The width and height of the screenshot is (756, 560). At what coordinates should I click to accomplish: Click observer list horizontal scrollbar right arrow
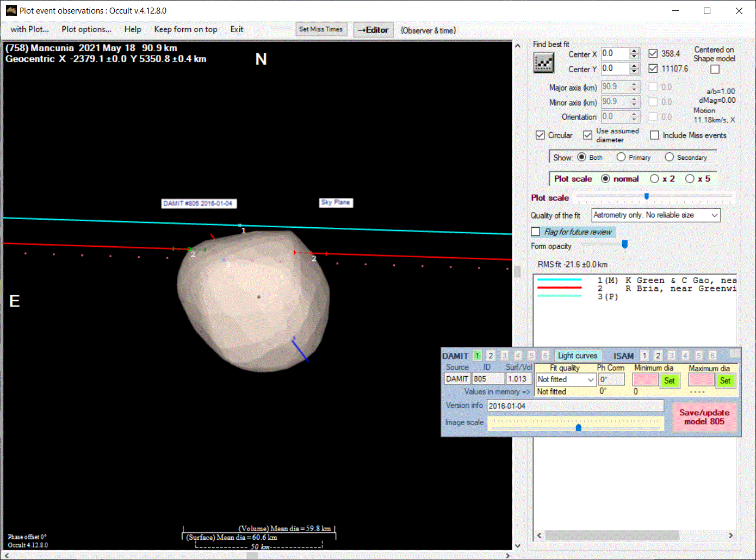[731, 536]
